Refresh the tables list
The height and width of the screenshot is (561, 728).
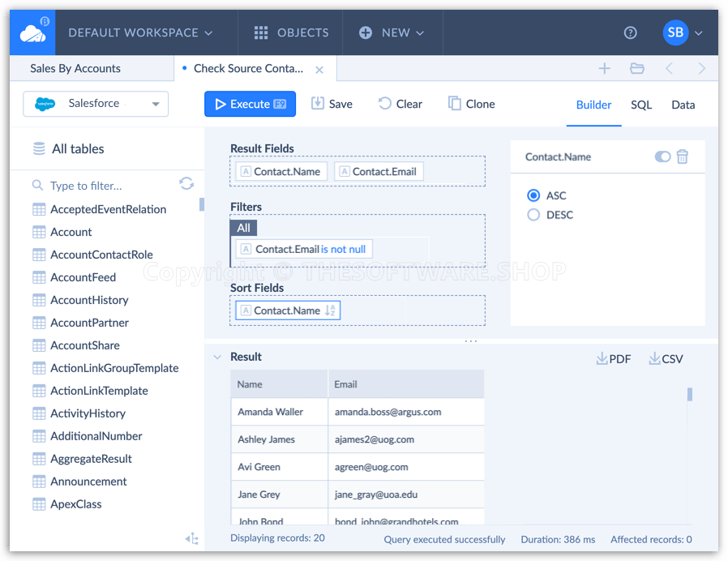click(186, 184)
